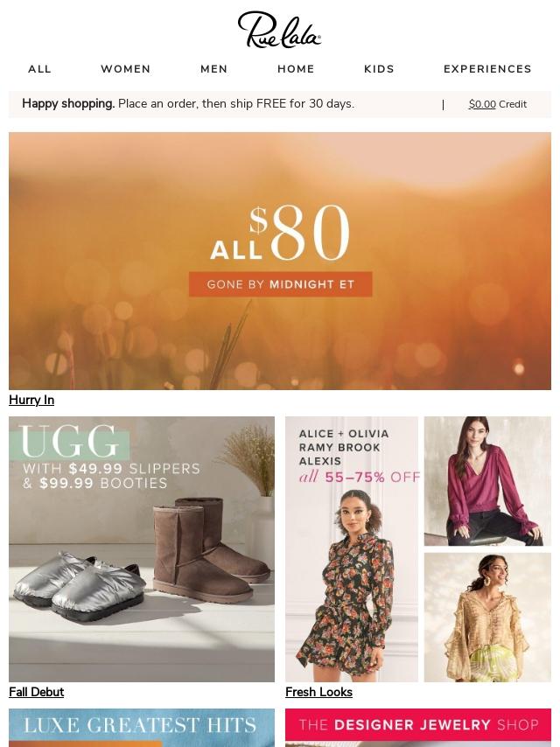Click the Gone by Midnight ET button
The height and width of the screenshot is (747, 560).
(280, 284)
